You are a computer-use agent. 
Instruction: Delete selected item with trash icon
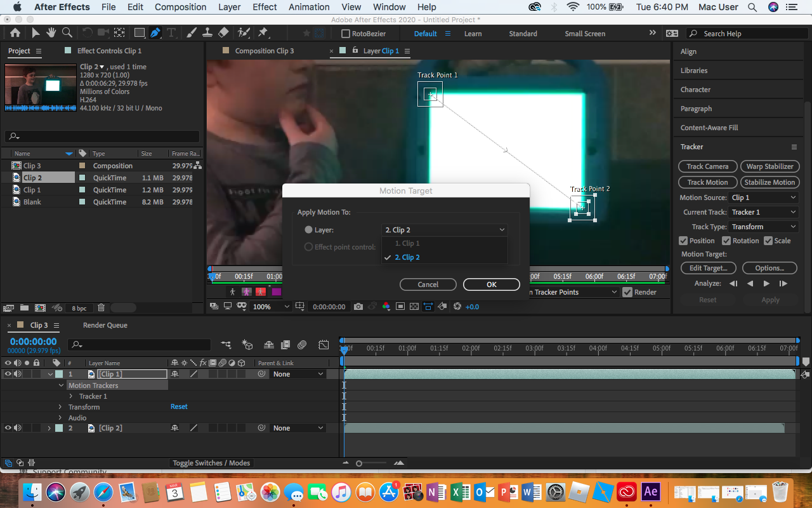click(101, 308)
